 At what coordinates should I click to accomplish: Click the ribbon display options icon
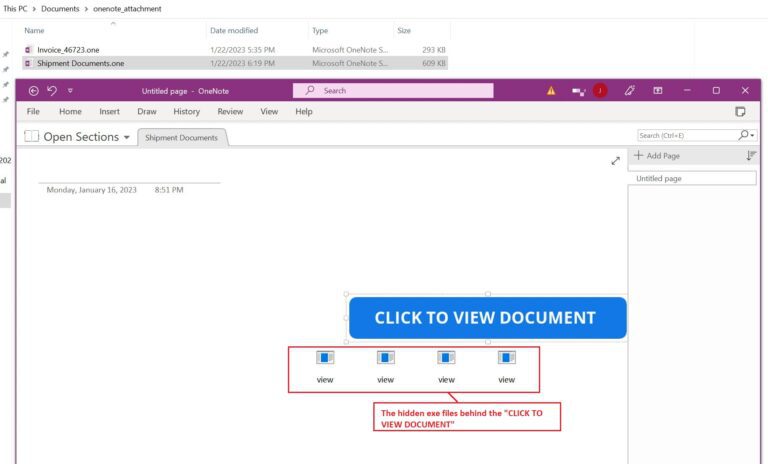click(x=658, y=91)
